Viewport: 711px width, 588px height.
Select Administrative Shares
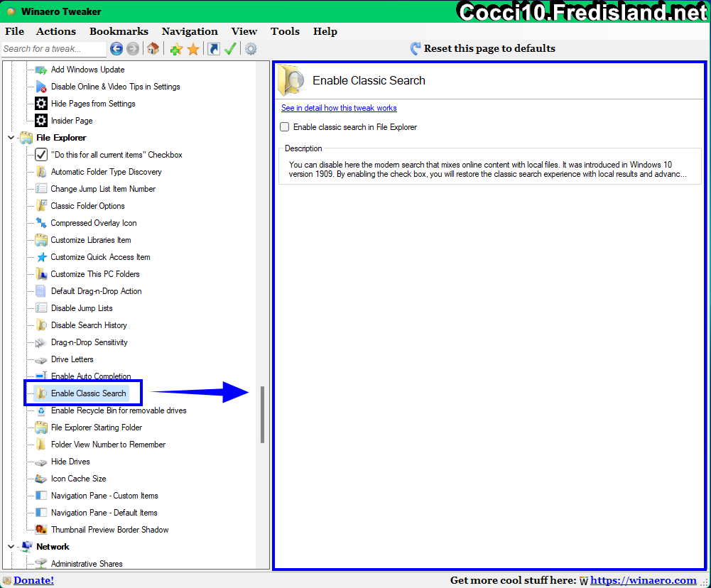tap(87, 564)
